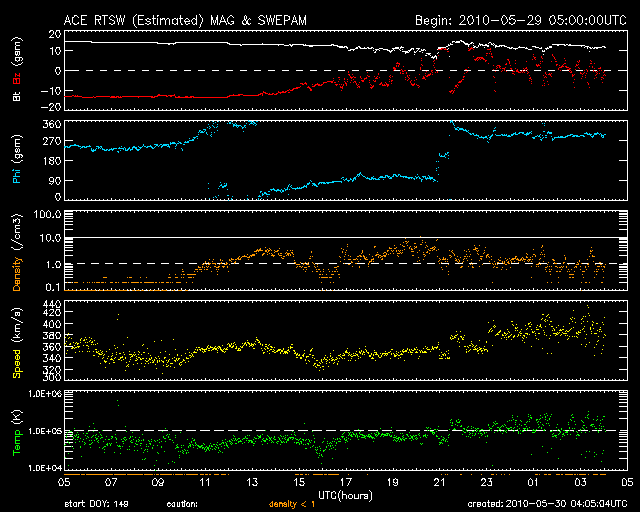The width and height of the screenshot is (640, 512).
Task: Click the 13 hour tick on the time axis
Action: [252, 481]
